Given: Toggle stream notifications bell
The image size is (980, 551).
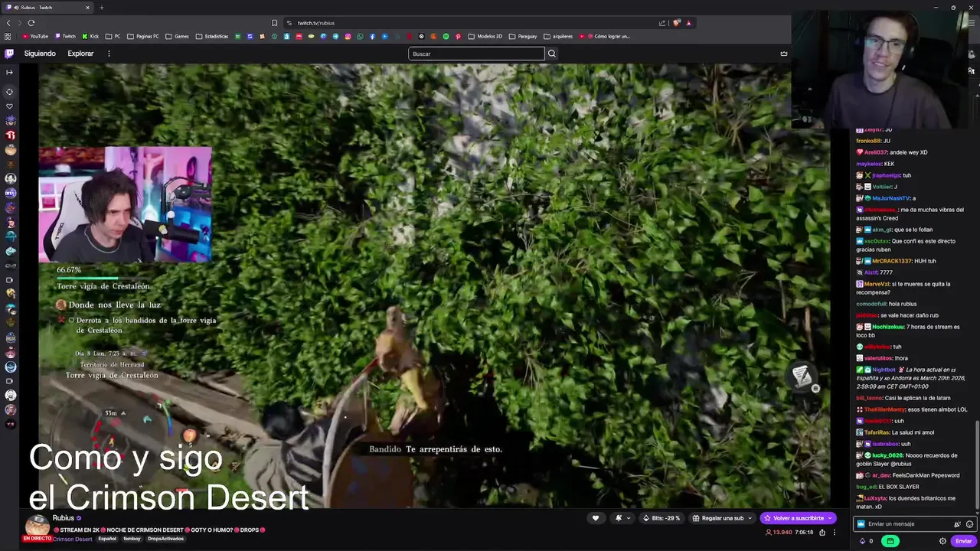Looking at the screenshot, I should click(x=619, y=518).
